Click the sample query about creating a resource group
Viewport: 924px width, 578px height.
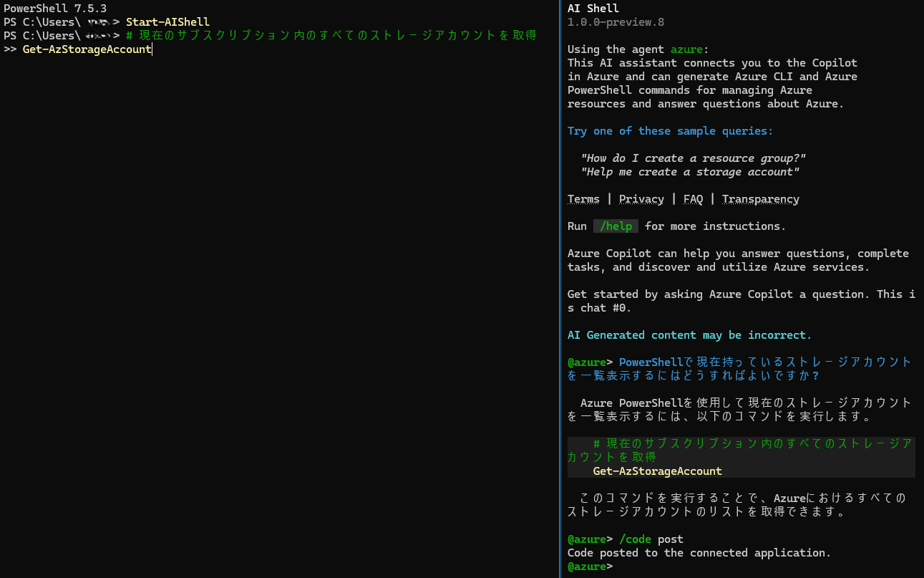(693, 158)
